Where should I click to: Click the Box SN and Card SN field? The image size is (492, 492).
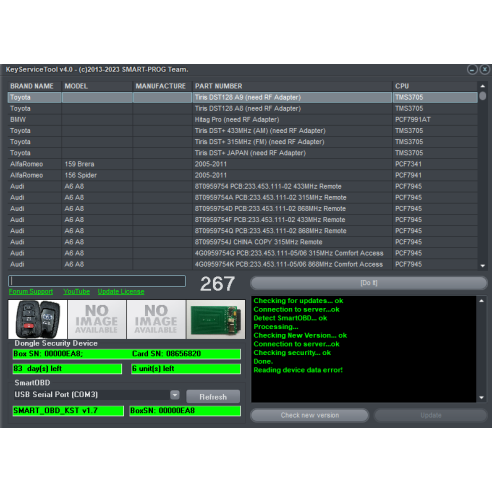click(127, 354)
